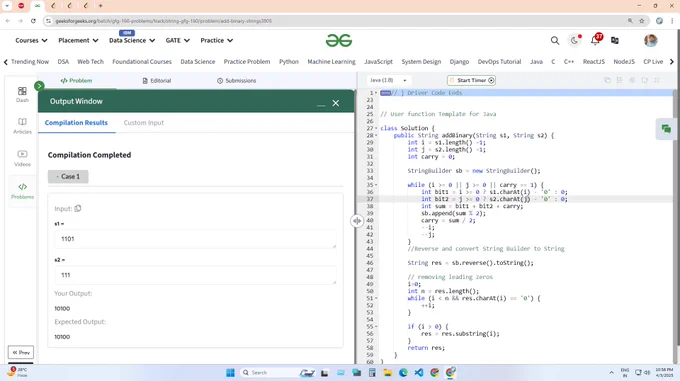Viewport: 680px width, 381px height.
Task: Click the editor settings icon
Action: [632, 80]
